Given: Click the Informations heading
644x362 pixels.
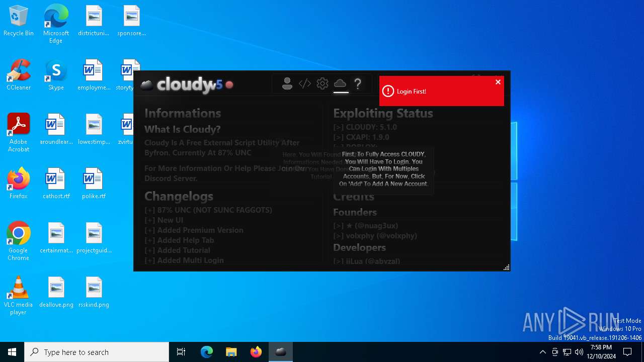Looking at the screenshot, I should pyautogui.click(x=183, y=113).
